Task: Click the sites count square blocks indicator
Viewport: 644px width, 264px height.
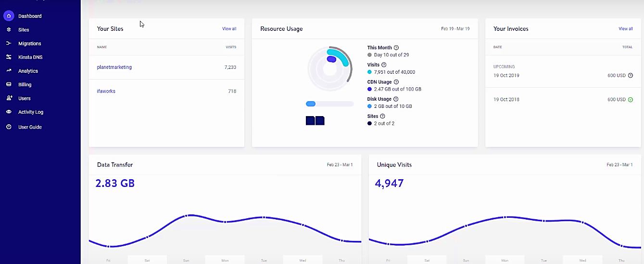Action: coord(315,120)
